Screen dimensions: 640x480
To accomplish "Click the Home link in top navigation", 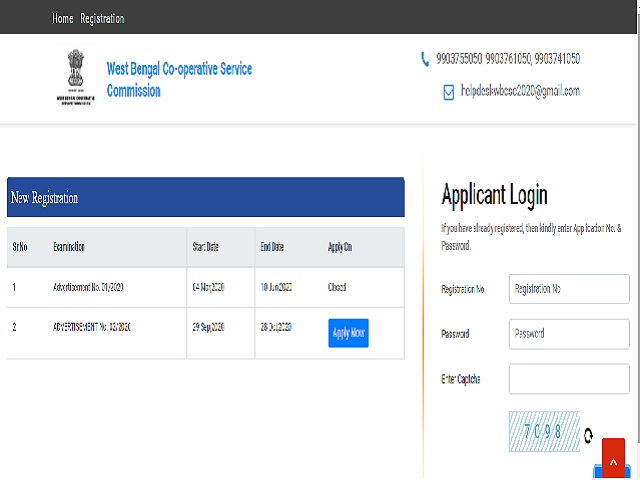I will (x=62, y=18).
